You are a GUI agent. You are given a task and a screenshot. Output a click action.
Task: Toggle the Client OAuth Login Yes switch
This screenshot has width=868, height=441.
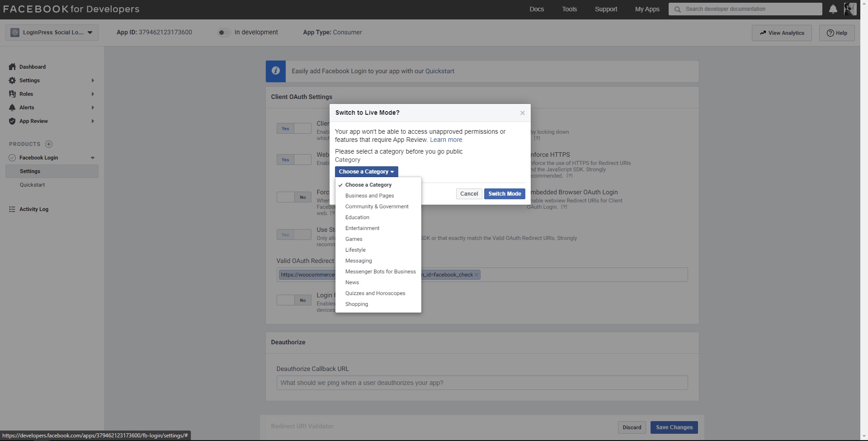[x=294, y=128]
